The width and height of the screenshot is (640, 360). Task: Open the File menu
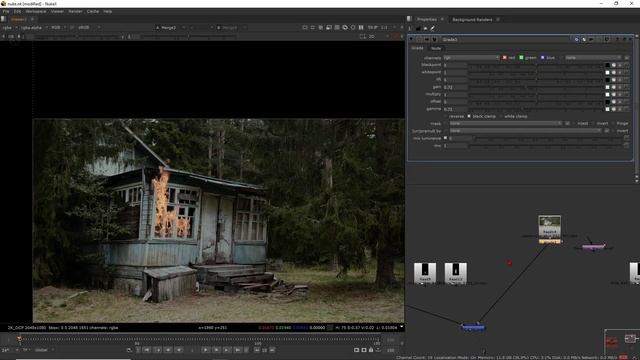pos(6,11)
